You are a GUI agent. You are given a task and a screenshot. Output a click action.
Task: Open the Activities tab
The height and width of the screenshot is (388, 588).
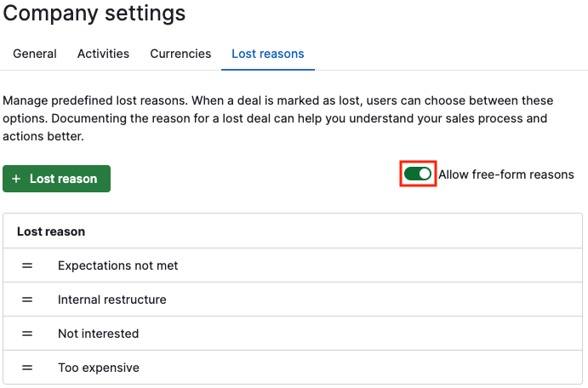[104, 54]
